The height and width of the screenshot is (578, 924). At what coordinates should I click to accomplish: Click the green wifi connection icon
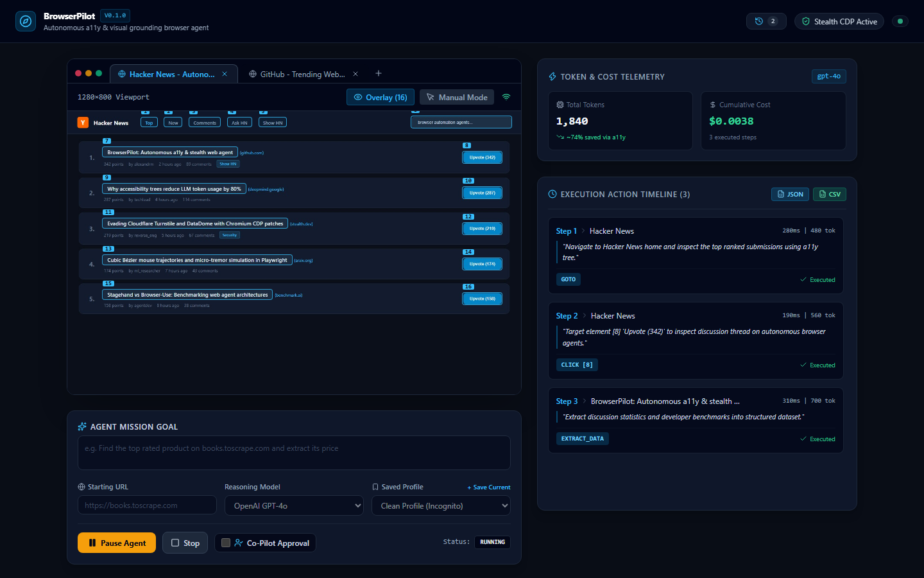click(x=506, y=97)
